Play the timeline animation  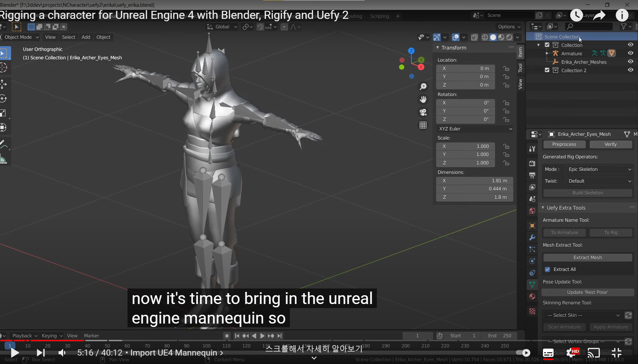262,336
